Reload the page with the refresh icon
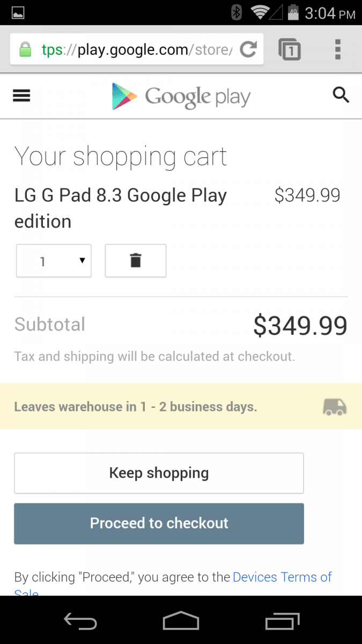Viewport: 362px width, 644px height. point(248,50)
